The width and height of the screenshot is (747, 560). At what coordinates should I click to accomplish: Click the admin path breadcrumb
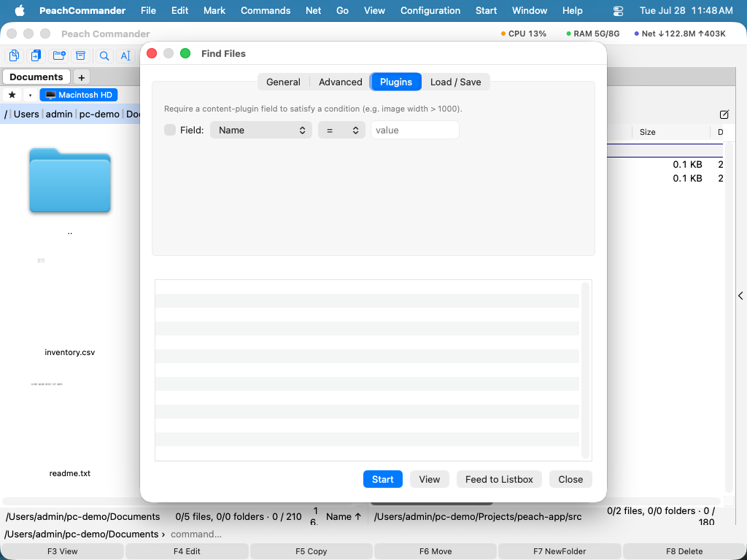pyautogui.click(x=59, y=114)
